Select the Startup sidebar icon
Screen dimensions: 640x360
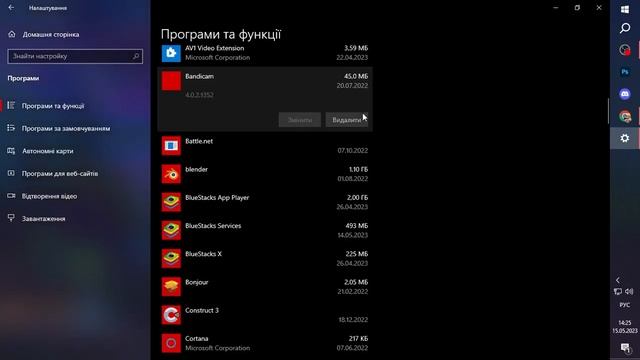pos(11,218)
